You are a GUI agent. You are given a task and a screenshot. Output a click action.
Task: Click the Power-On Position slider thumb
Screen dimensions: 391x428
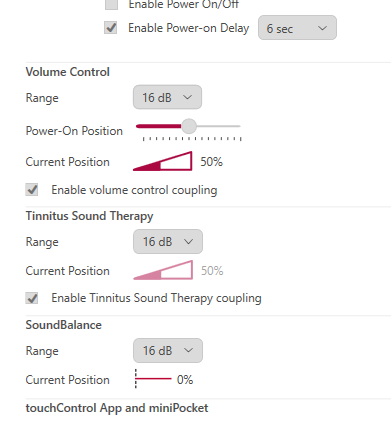(x=189, y=126)
